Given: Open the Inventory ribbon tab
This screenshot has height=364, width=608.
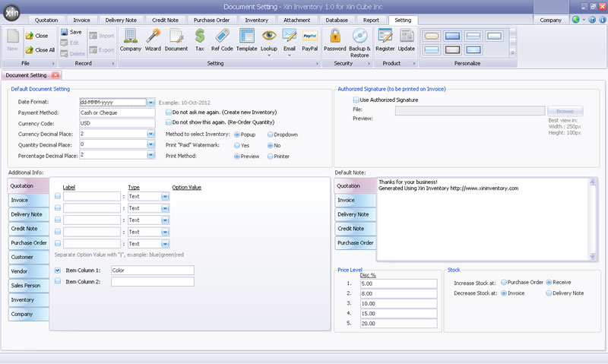Looking at the screenshot, I should (256, 21).
